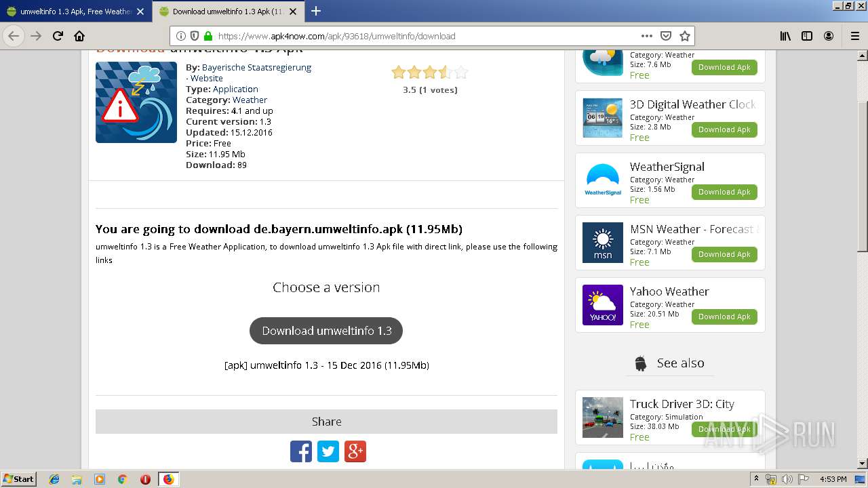This screenshot has width=868, height=488.
Task: Download Apk for Yahoo Weather
Action: pyautogui.click(x=724, y=317)
